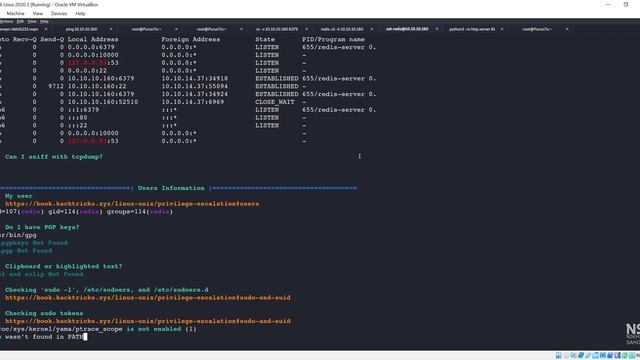This screenshot has width=640, height=360.
Task: Click the "Clipboard or highlighted text?" heading
Action: [64, 267]
